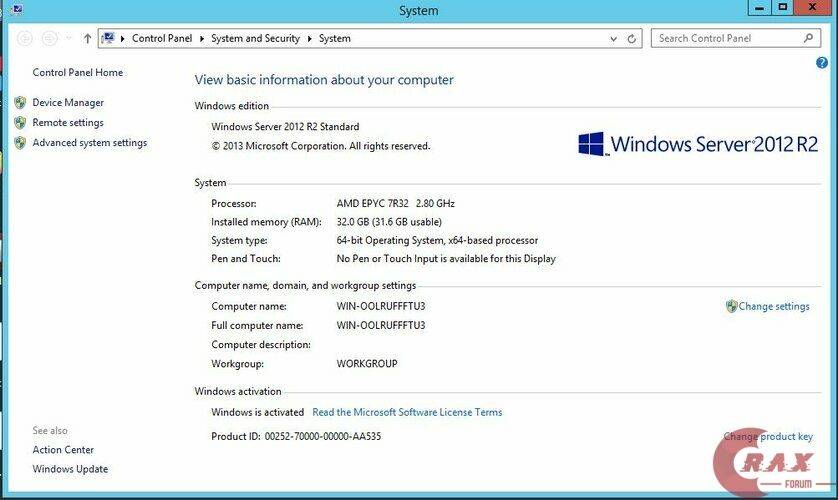Open Action Center link
Viewport: 838px width, 500px height.
click(x=63, y=450)
